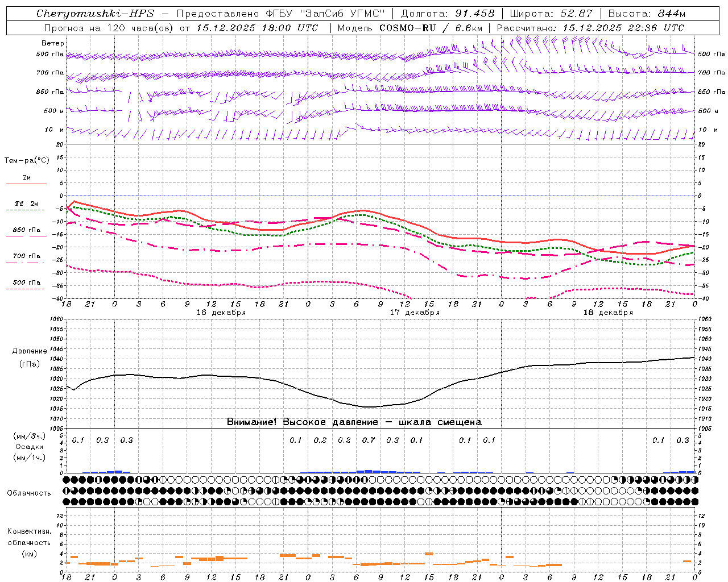Click the Конвективн. облачность (км) label
Image resolution: width=728 pixels, height=582 pixels.
tap(29, 542)
